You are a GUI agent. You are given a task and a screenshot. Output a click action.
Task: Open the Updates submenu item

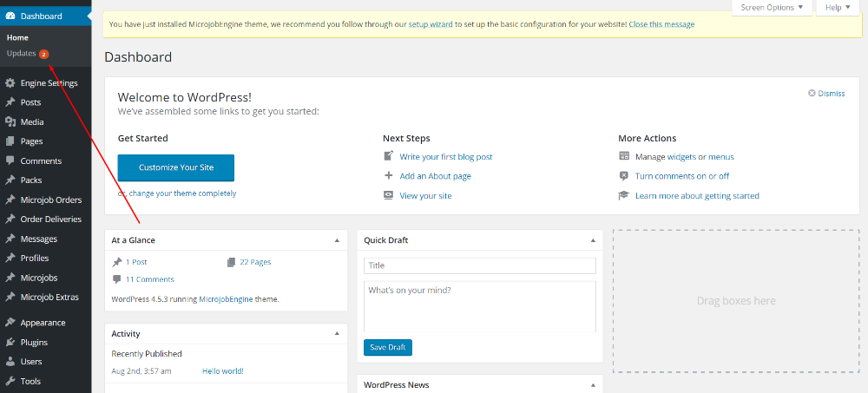pyautogui.click(x=22, y=53)
